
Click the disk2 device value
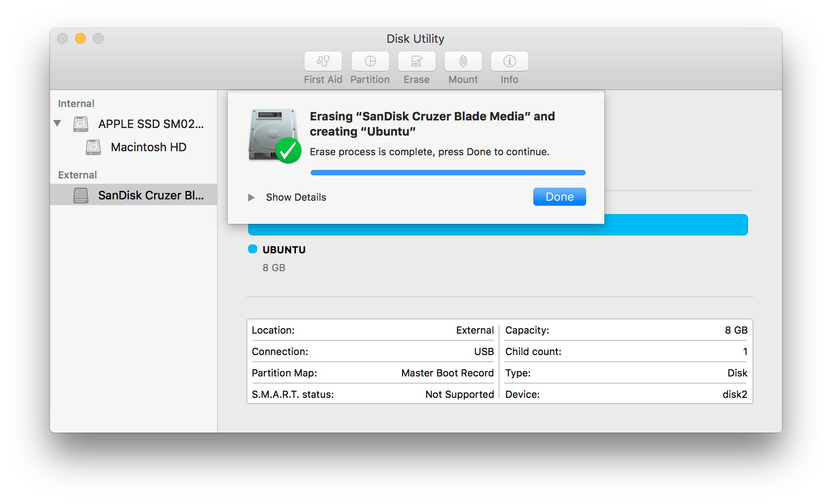coord(735,394)
